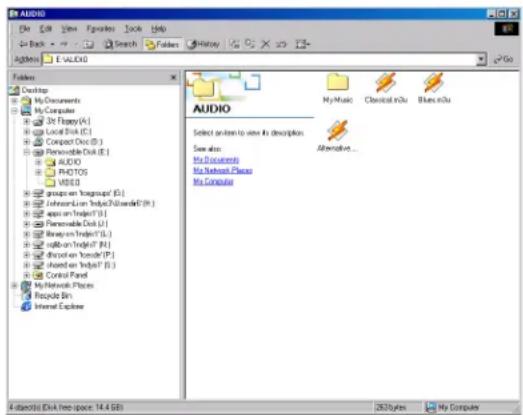The width and height of the screenshot is (523, 415).
Task: Select the Blues.m3u playlist file
Action: pos(434,88)
